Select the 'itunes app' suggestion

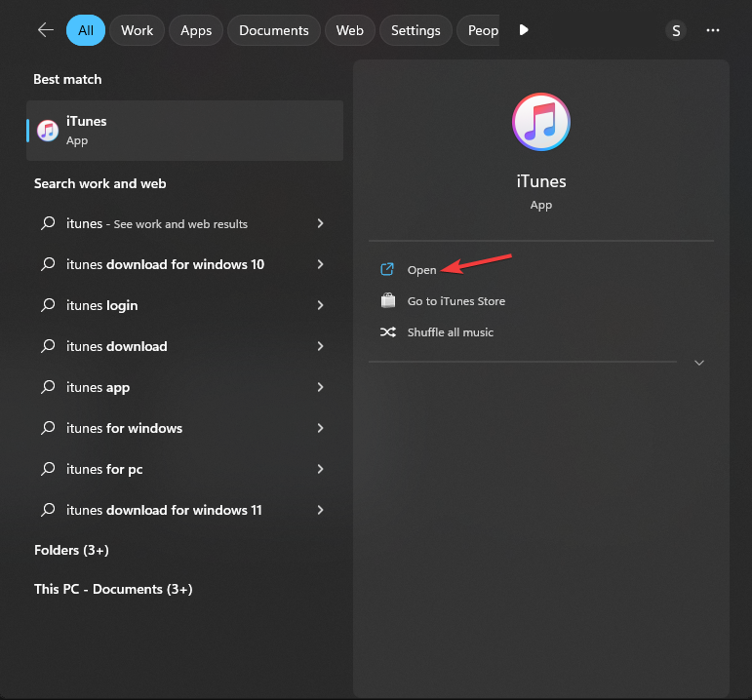point(184,387)
